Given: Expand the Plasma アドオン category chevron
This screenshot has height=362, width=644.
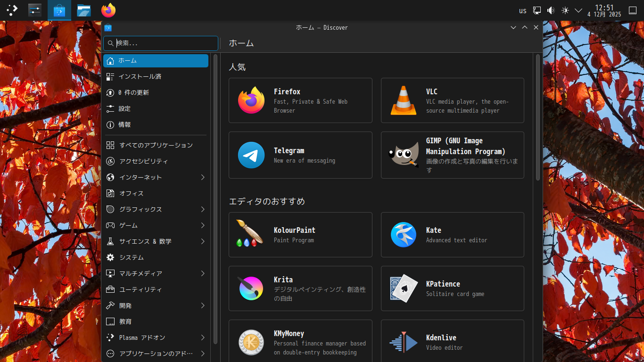Looking at the screenshot, I should pos(203,337).
